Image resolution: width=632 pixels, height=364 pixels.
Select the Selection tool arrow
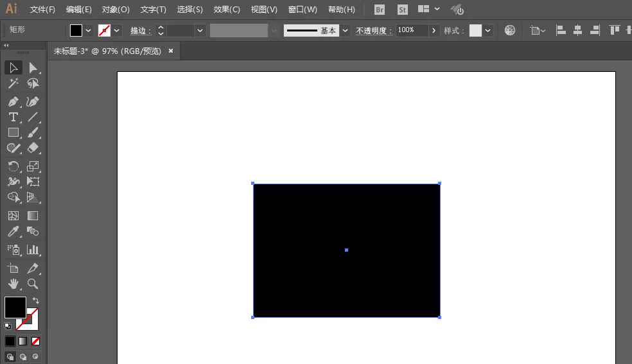tap(13, 67)
